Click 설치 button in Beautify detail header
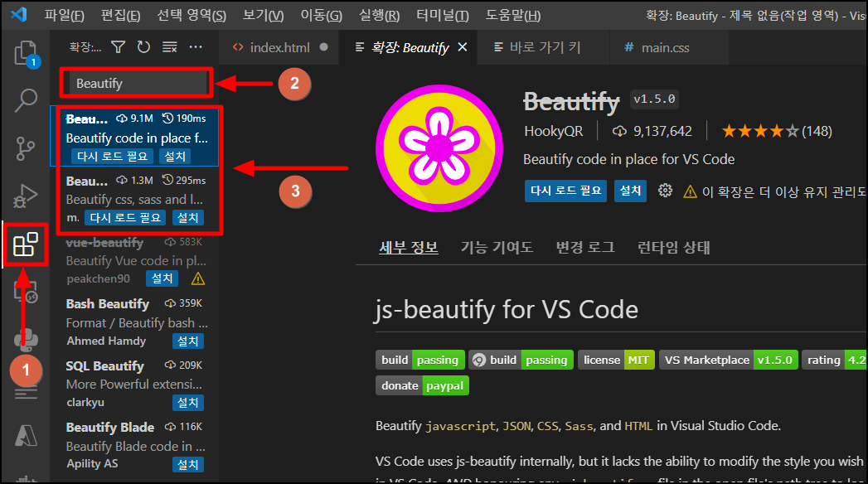The height and width of the screenshot is (484, 868). [x=631, y=191]
